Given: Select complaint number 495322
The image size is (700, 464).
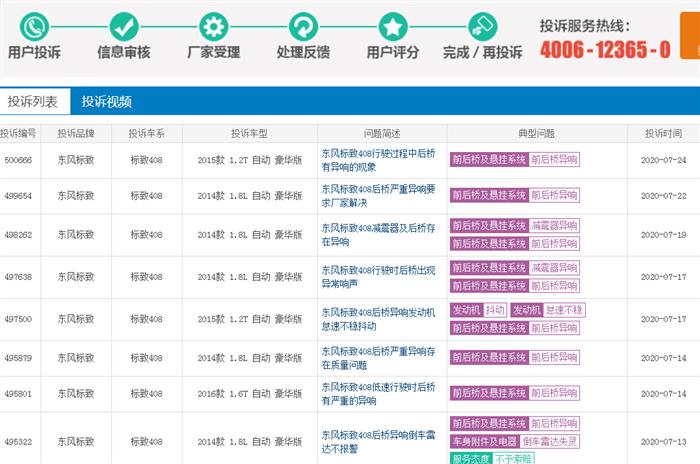Looking at the screenshot, I should [18, 441].
